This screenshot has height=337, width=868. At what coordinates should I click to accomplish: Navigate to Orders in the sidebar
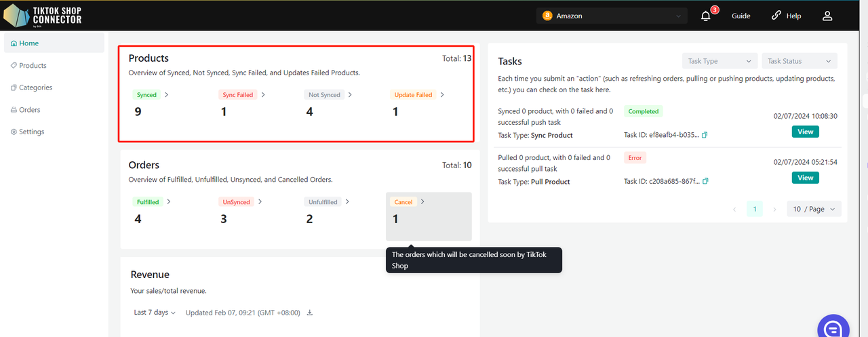coord(29,109)
